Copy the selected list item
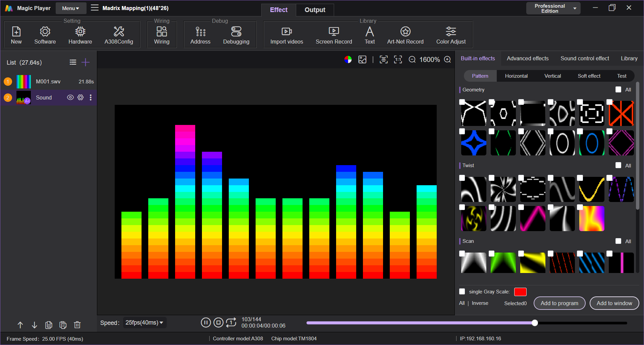 coord(49,325)
